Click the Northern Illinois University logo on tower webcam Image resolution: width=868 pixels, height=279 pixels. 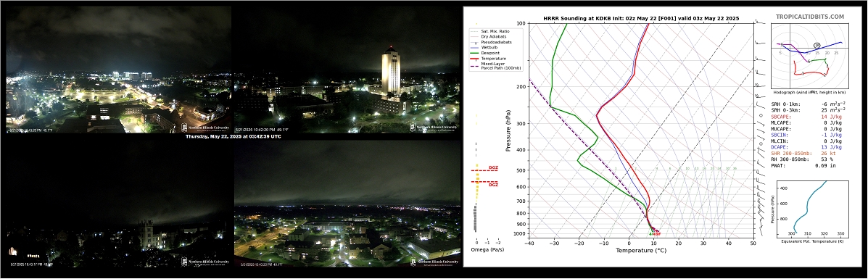click(x=434, y=127)
